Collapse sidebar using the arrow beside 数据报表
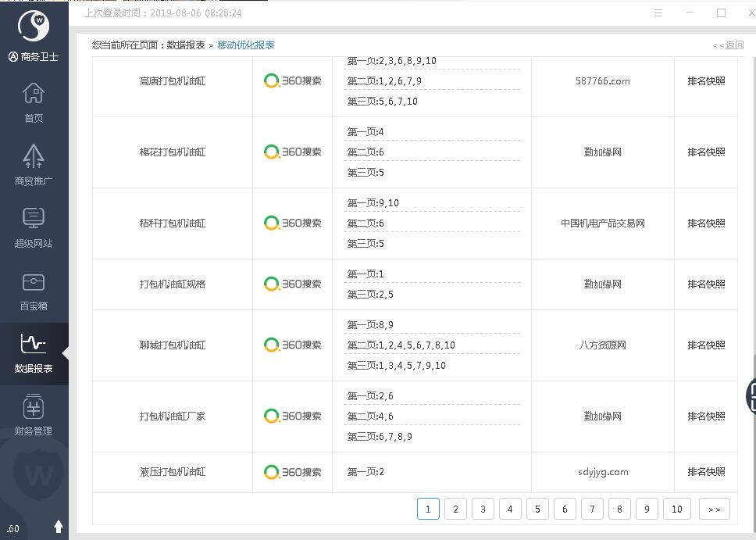756x540 pixels. (66, 353)
